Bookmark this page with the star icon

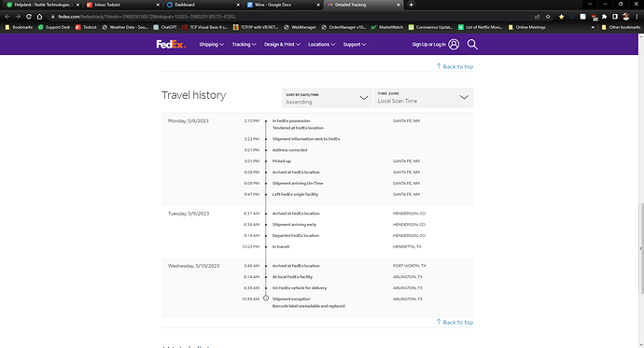point(548,17)
